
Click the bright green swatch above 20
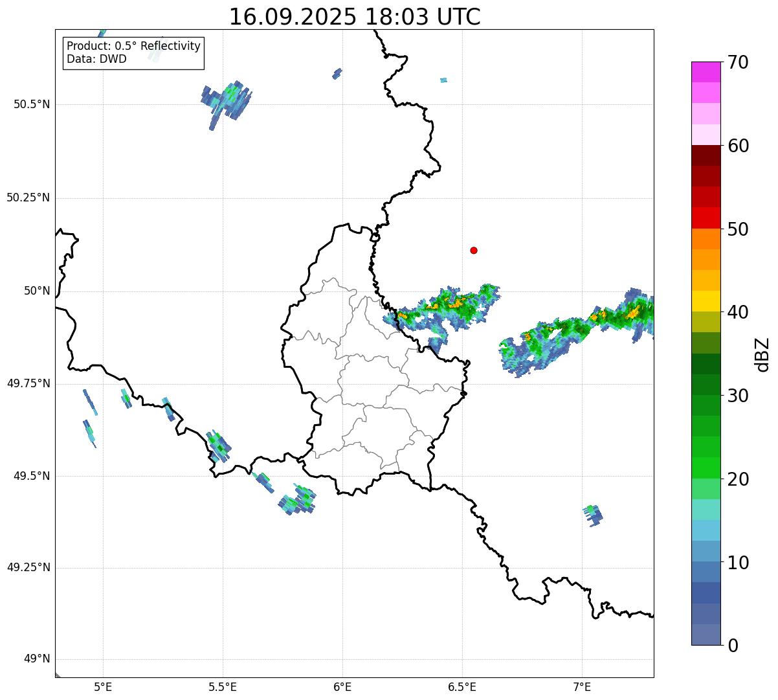(x=706, y=468)
